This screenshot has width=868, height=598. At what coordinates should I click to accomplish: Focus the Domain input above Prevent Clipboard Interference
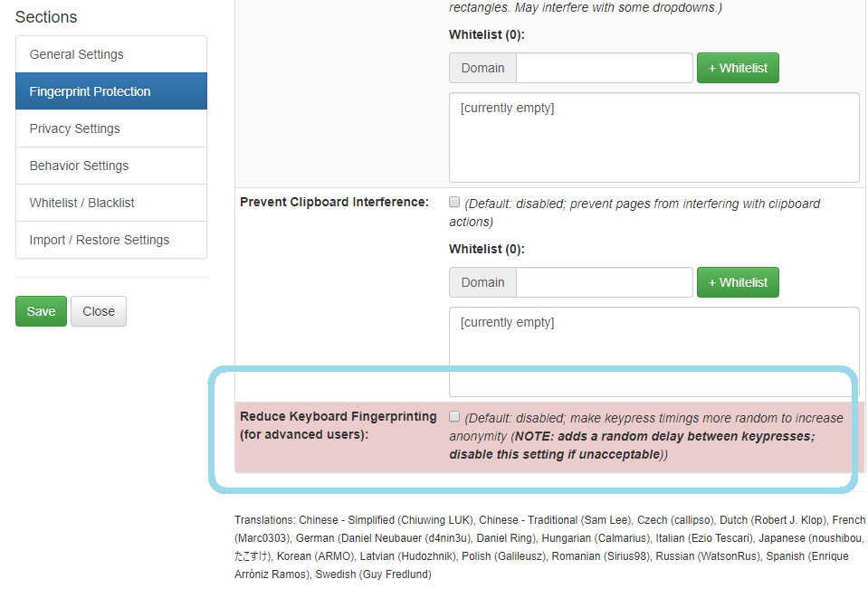tap(604, 68)
